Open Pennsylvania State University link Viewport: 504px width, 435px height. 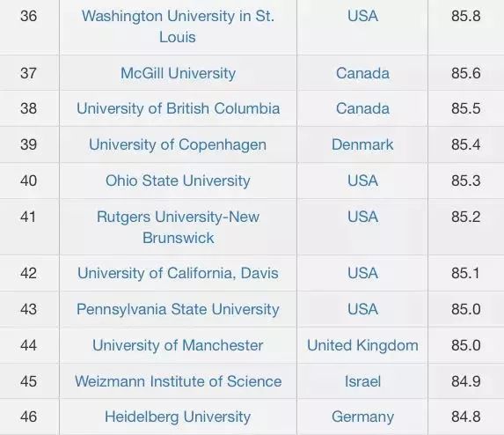[x=178, y=309]
